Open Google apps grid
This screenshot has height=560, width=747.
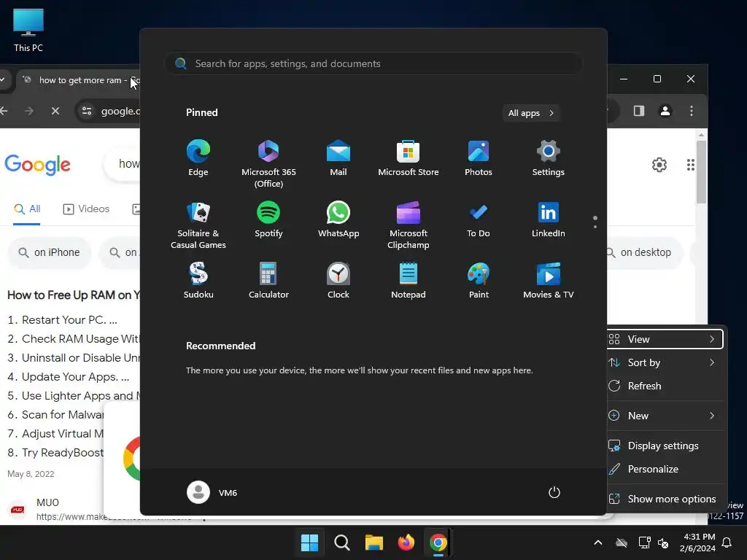pos(690,165)
